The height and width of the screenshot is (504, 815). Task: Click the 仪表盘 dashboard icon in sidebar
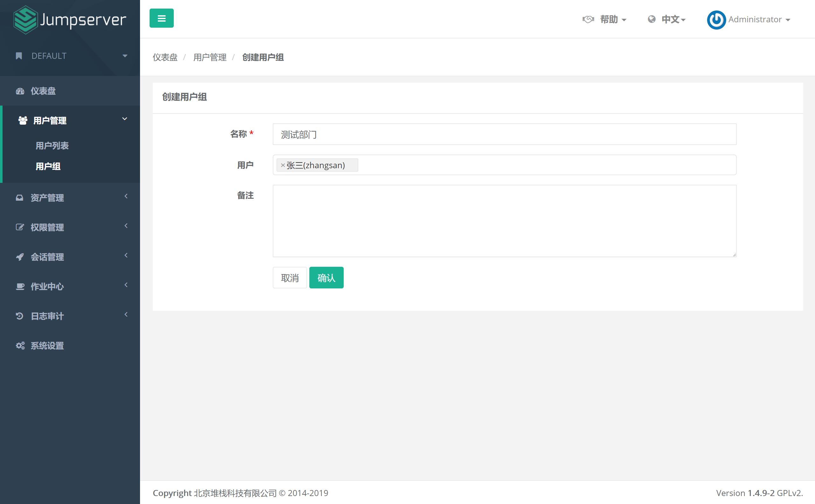tap(20, 91)
